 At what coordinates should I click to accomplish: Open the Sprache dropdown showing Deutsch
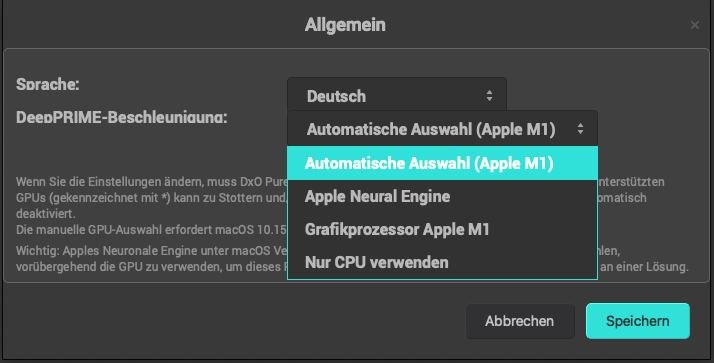pyautogui.click(x=397, y=96)
